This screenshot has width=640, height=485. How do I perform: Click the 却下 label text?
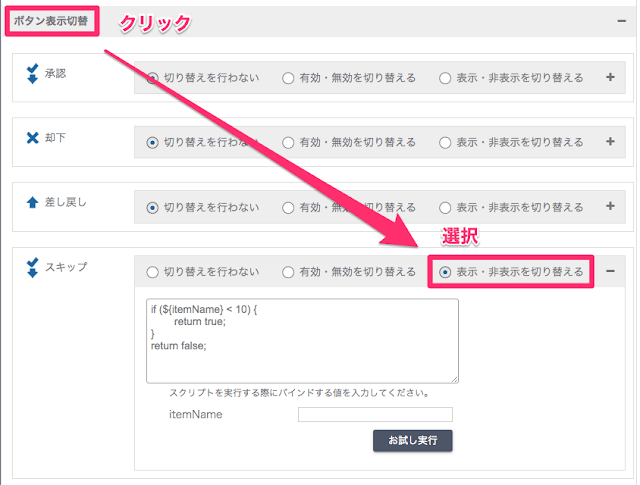coord(55,138)
